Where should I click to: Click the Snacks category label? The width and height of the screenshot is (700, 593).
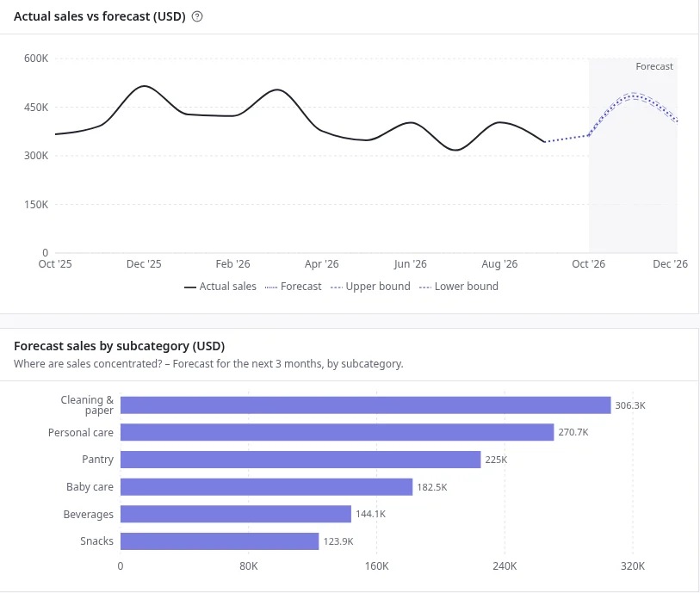click(x=97, y=541)
